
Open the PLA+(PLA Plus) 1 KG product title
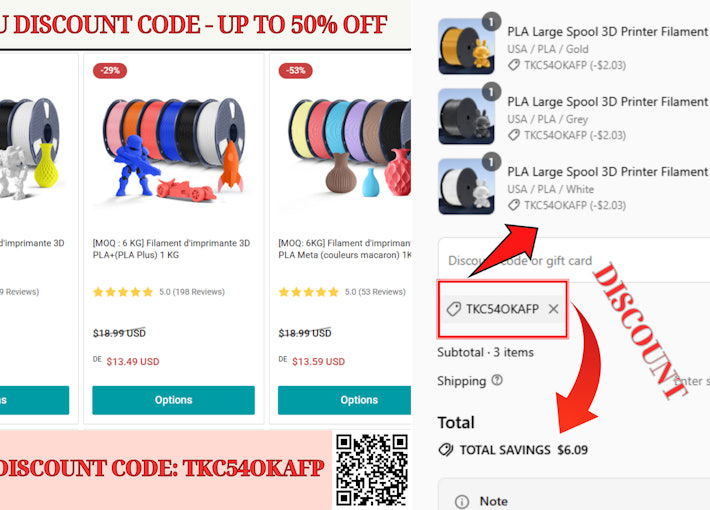pyautogui.click(x=171, y=249)
